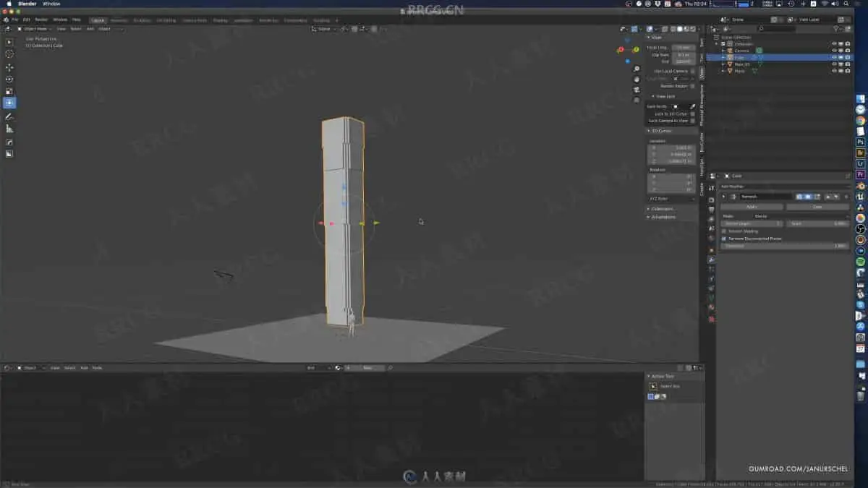This screenshot has height=488, width=868.
Task: Click the Blender logo in top bar
Action: pos(5,20)
